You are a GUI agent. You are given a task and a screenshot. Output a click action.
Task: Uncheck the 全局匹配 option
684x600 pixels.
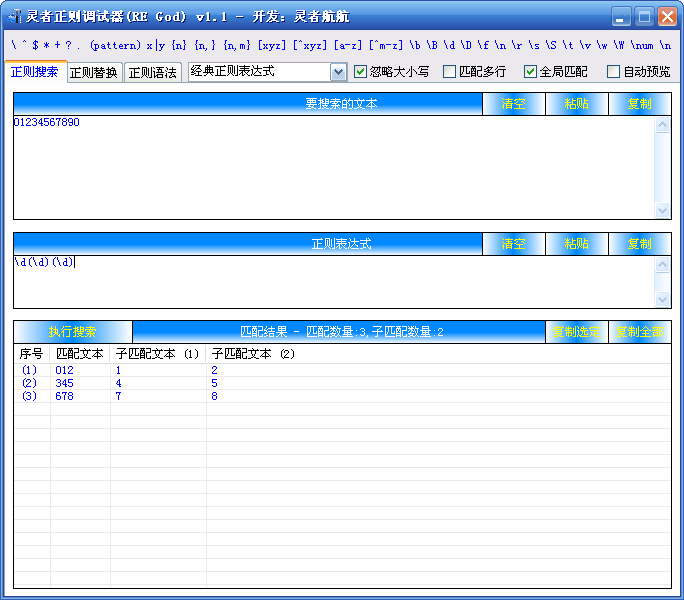pyautogui.click(x=531, y=72)
